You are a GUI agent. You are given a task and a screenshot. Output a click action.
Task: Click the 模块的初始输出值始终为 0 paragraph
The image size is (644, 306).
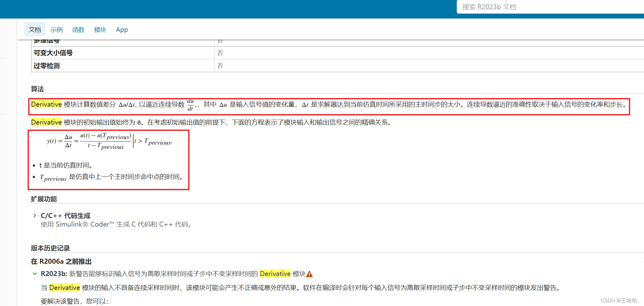tap(212, 122)
